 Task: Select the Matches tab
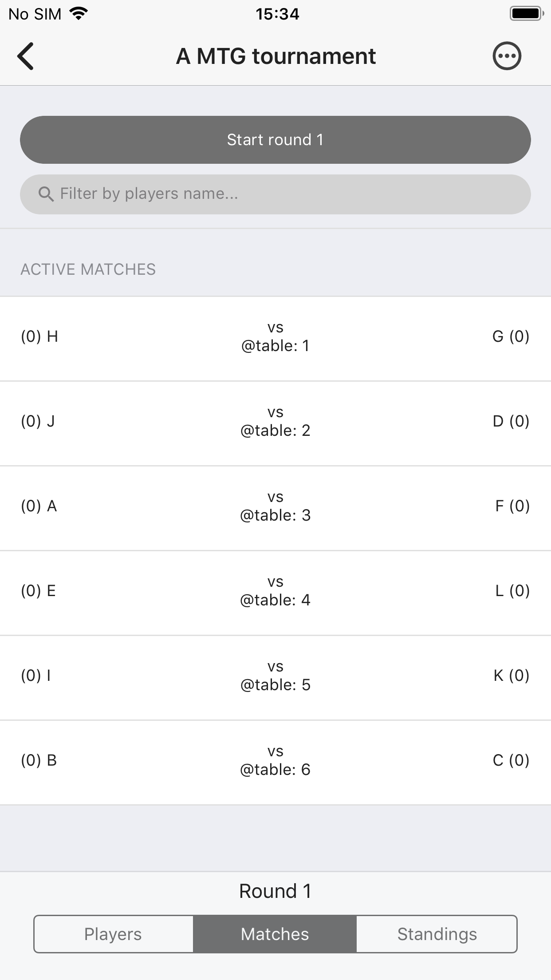tap(275, 934)
